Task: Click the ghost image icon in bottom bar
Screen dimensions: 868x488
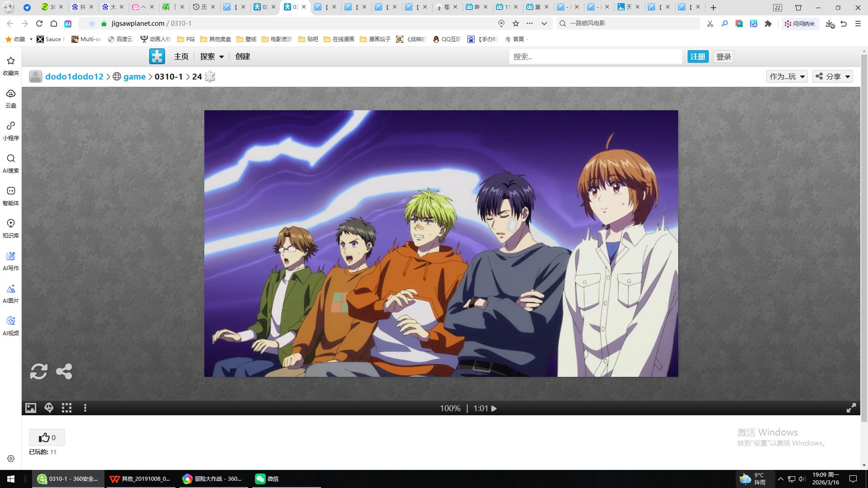Action: (x=49, y=408)
